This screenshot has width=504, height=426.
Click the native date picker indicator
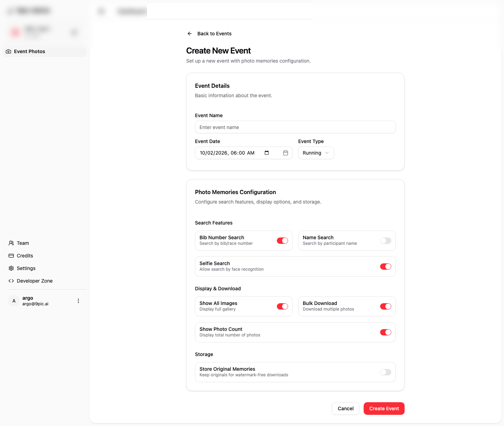tap(267, 153)
